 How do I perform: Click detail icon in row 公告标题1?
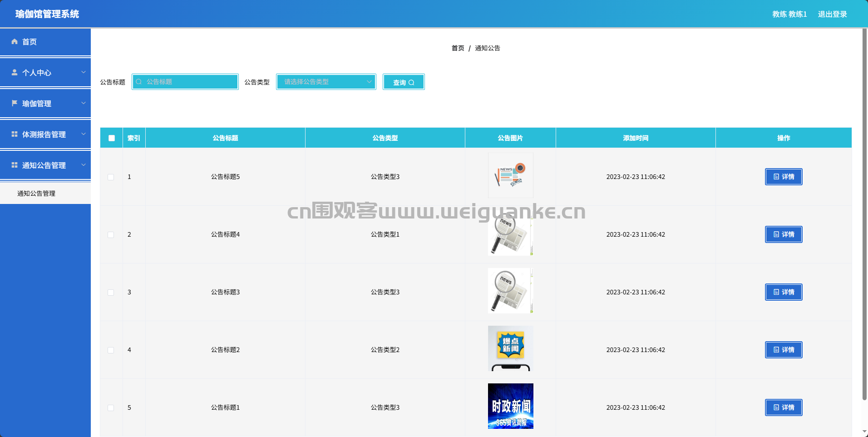click(x=776, y=407)
